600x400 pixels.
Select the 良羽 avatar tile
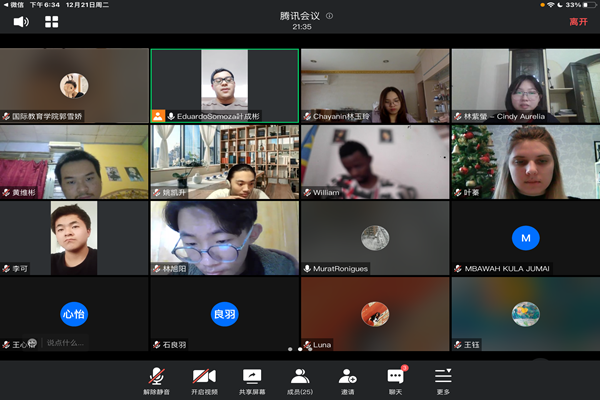point(224,313)
